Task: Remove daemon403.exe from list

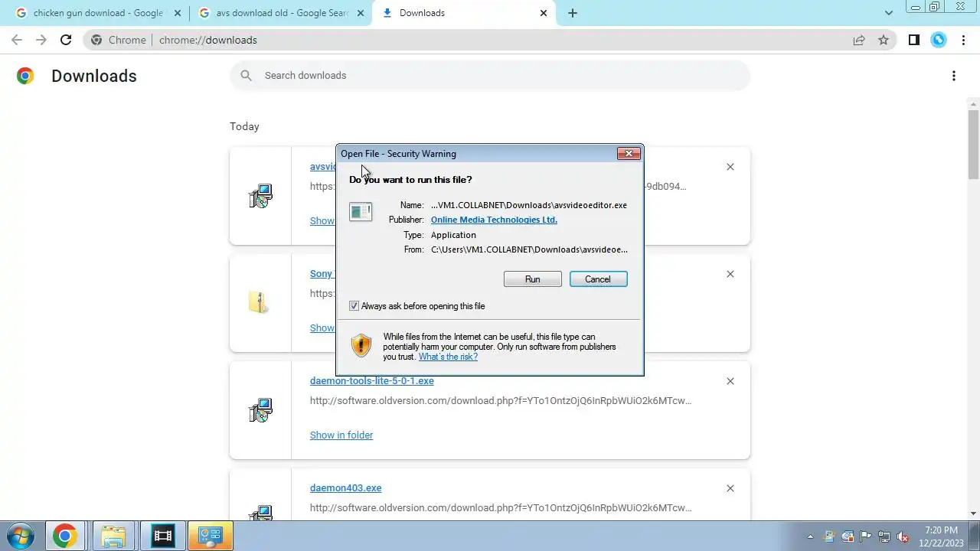Action: pyautogui.click(x=730, y=488)
